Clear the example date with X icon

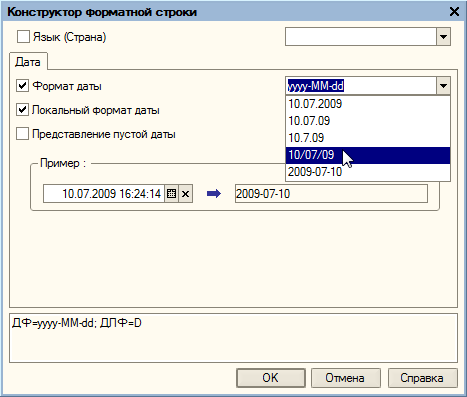186,194
